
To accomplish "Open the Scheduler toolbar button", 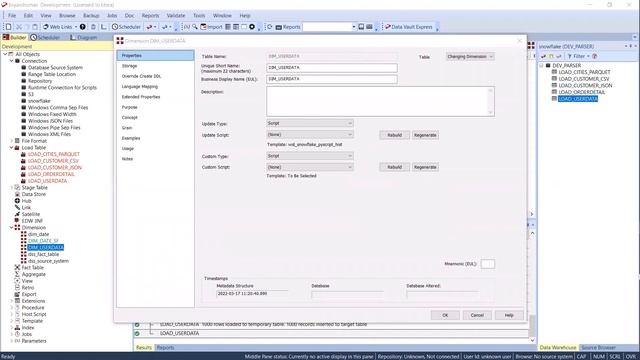I will point(127,27).
